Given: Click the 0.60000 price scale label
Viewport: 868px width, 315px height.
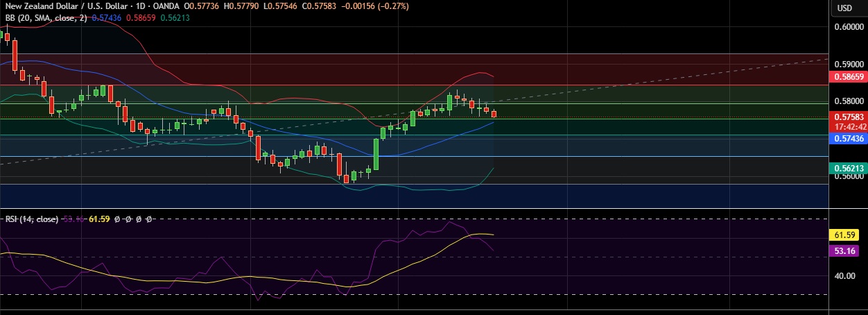Looking at the screenshot, I should (x=848, y=27).
